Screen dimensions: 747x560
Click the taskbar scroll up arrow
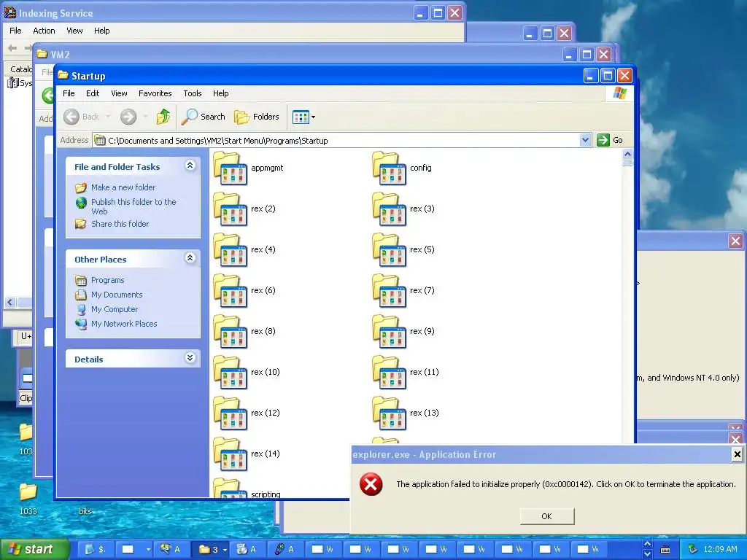coord(647,543)
